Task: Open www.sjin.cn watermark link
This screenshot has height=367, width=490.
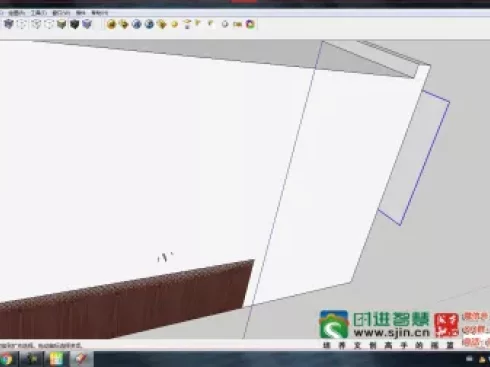Action: pyautogui.click(x=391, y=332)
